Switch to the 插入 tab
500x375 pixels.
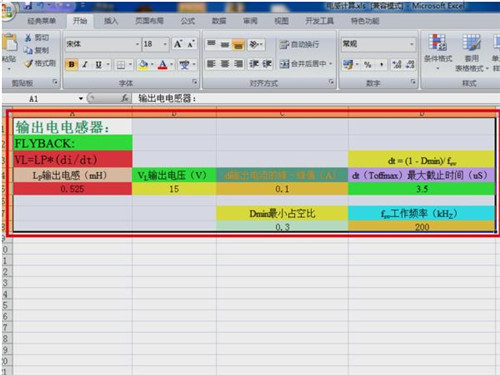click(111, 21)
